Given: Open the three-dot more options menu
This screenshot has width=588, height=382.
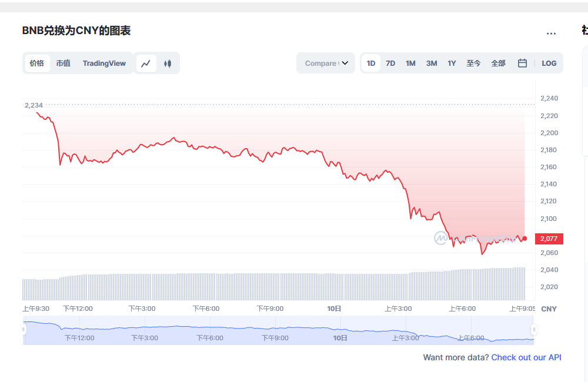Looking at the screenshot, I should (x=551, y=33).
